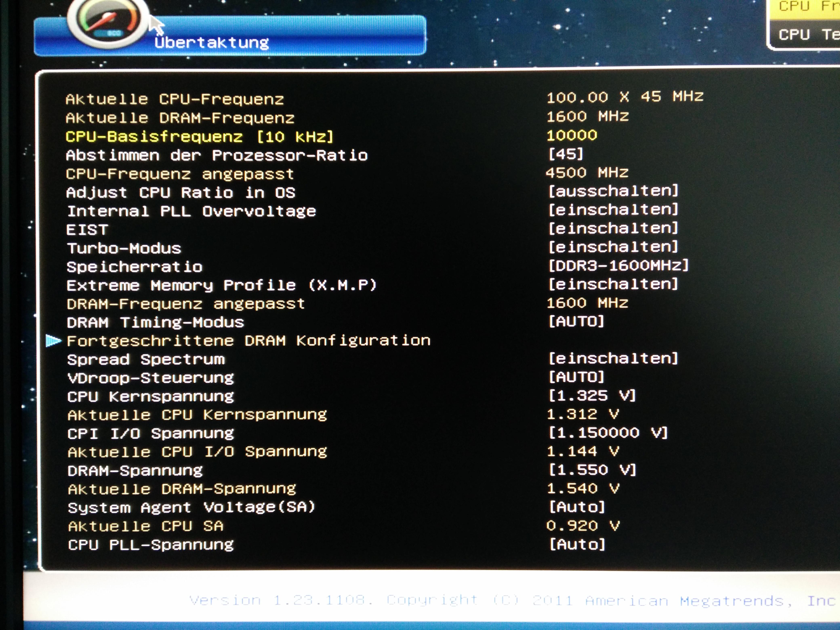Click Extreme Memory Profile X.M.P value

(613, 284)
